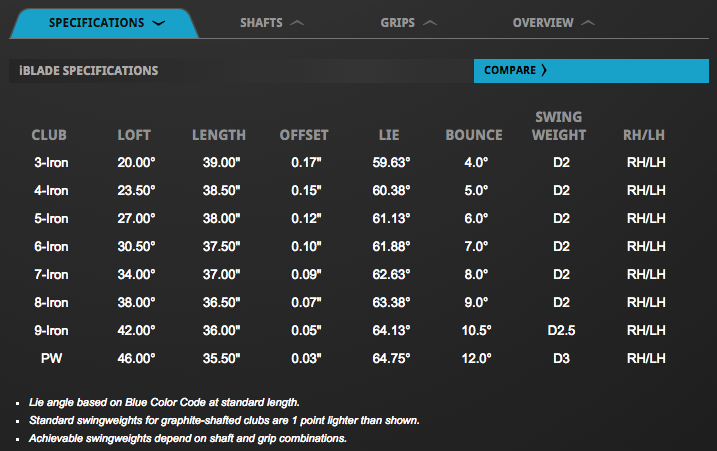Click the 36.00" length value
The width and height of the screenshot is (717, 451).
pos(221,330)
